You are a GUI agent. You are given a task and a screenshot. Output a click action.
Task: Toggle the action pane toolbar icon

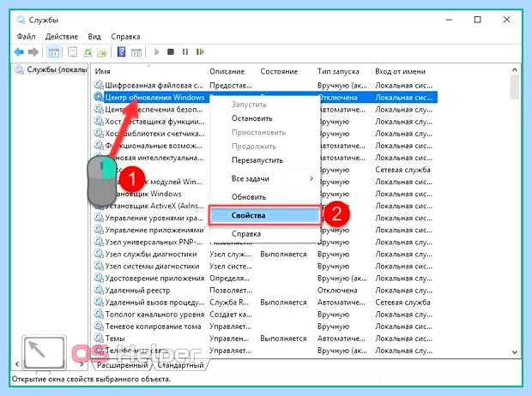tap(136, 52)
